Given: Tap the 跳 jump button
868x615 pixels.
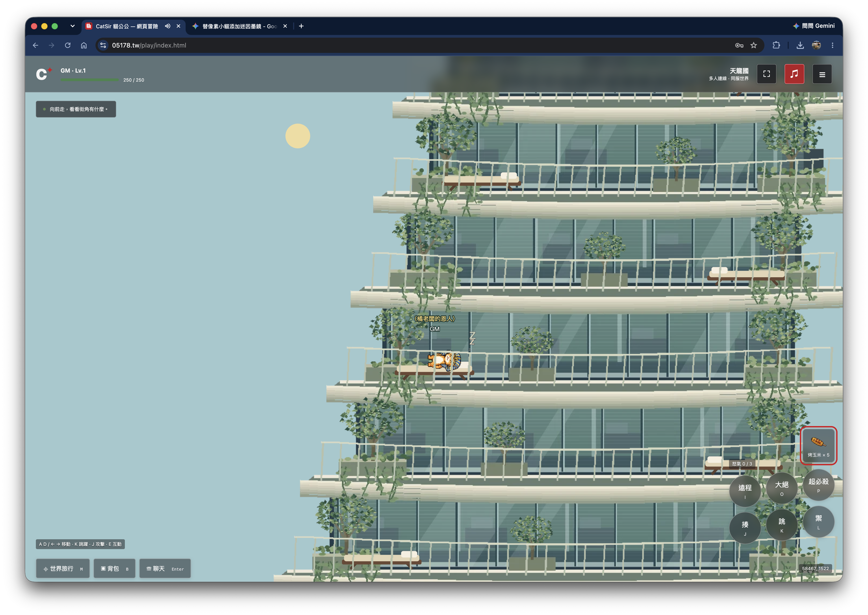Looking at the screenshot, I should tap(781, 524).
